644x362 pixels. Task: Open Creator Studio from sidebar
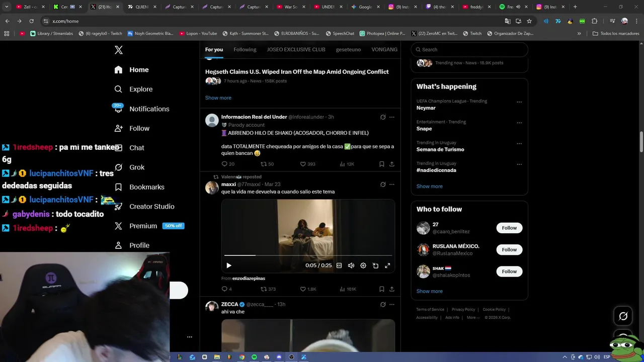144,207
